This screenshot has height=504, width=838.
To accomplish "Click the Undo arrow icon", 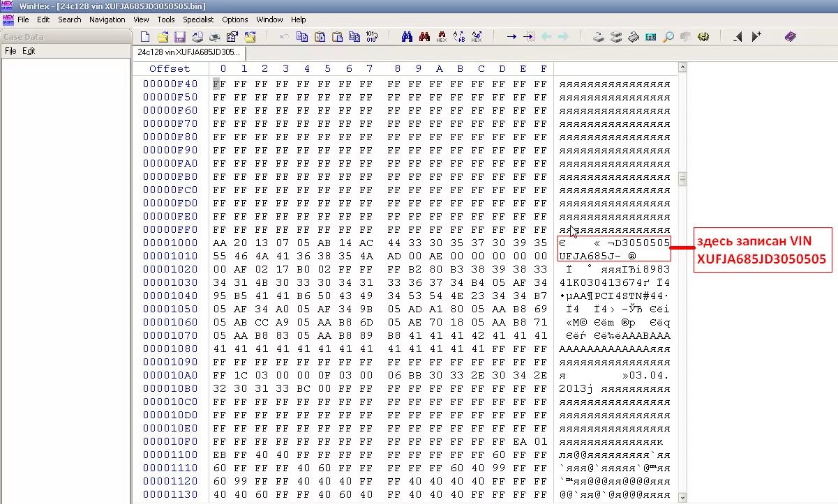I will click(284, 37).
